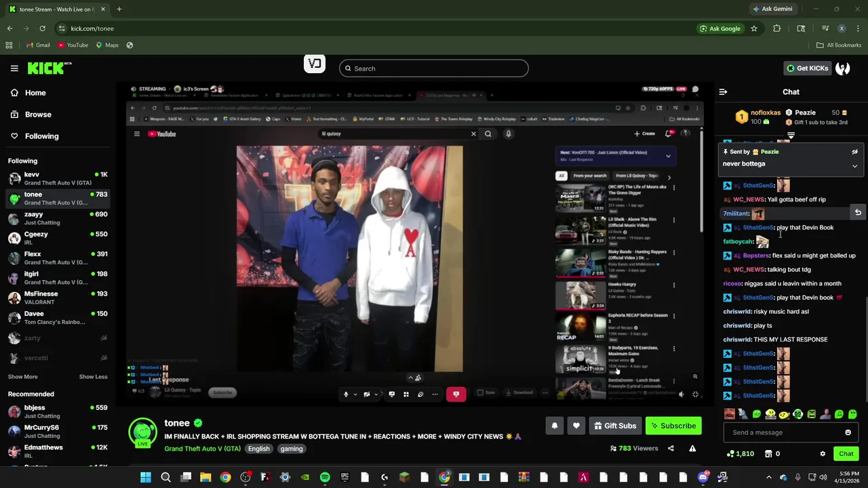
Task: Click the gaming tag
Action: coord(292,449)
